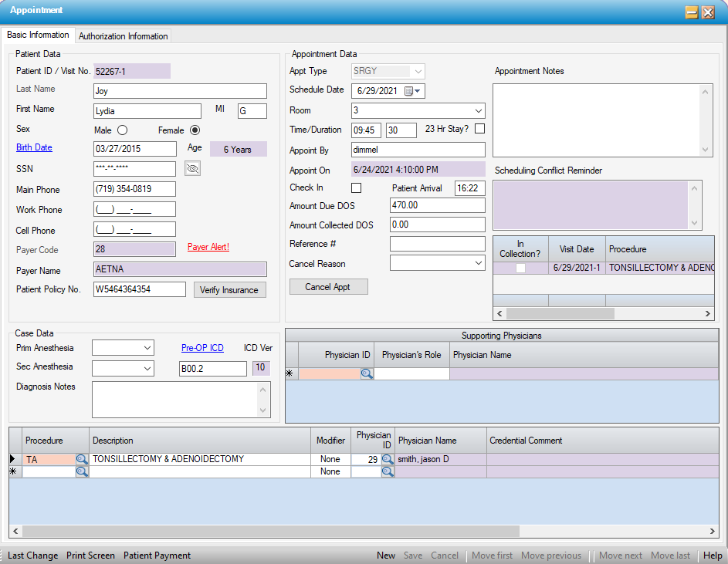Screen dimensions: 728x564
Task: Click physician lookup icon in new procedure row
Action: 388,471
